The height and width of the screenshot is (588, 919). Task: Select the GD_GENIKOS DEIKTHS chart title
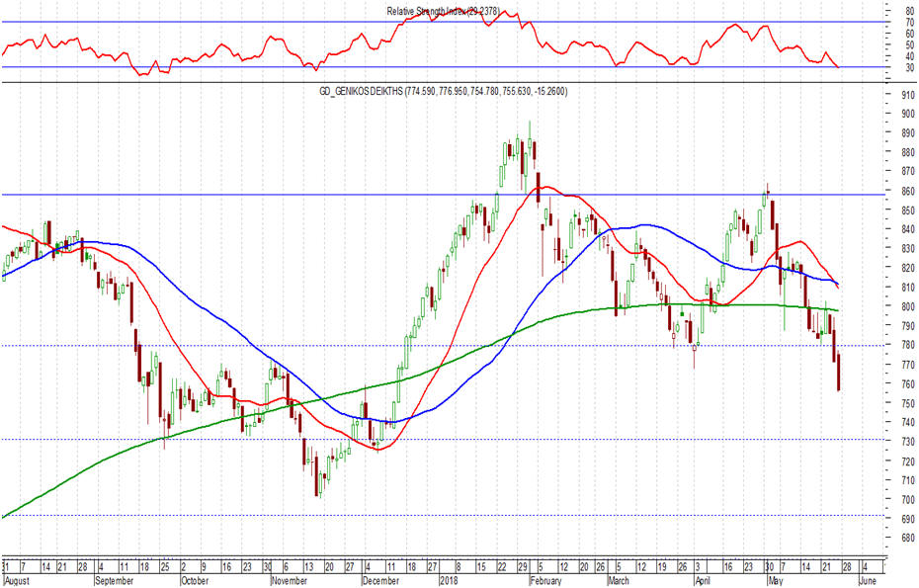point(443,92)
